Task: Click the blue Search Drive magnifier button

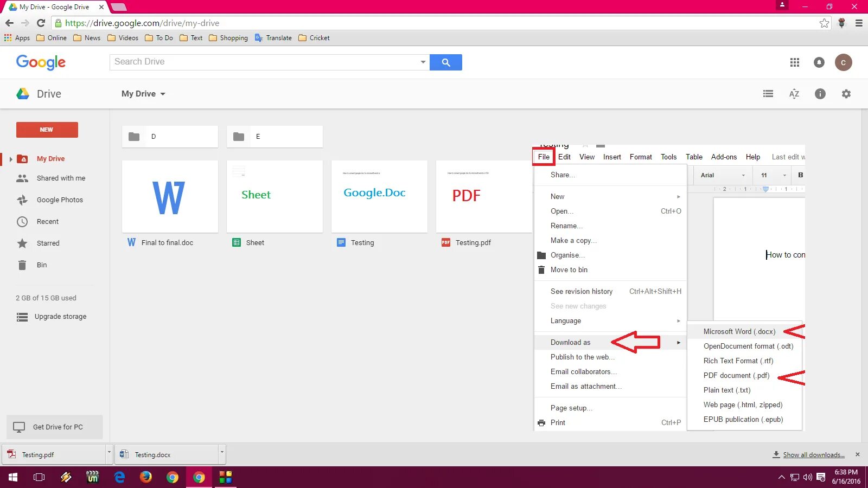Action: click(x=446, y=62)
